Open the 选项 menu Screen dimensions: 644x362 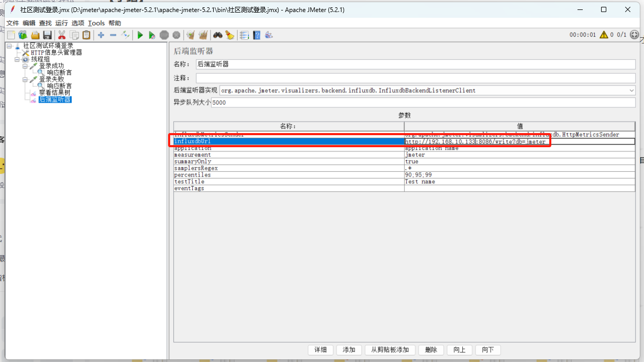[78, 23]
